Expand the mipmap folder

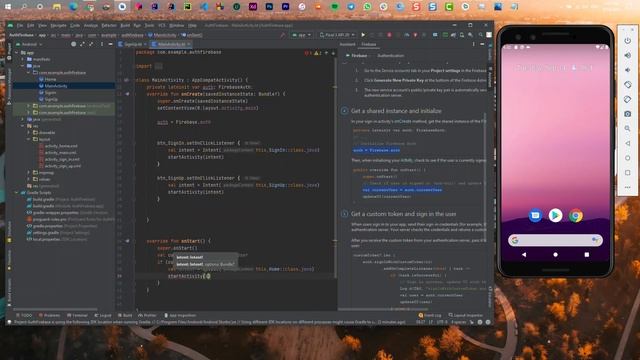click(x=29, y=173)
